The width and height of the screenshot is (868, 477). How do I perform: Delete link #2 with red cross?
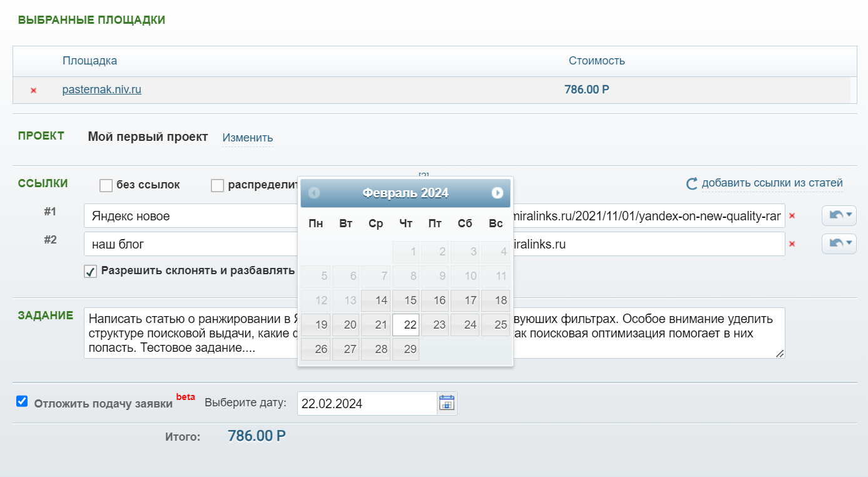tap(792, 244)
